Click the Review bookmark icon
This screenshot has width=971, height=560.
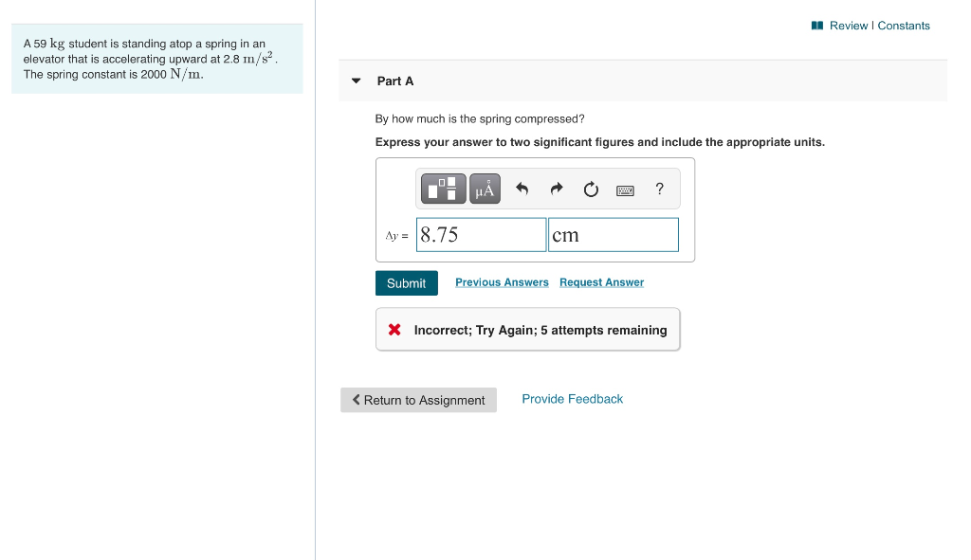coord(818,26)
